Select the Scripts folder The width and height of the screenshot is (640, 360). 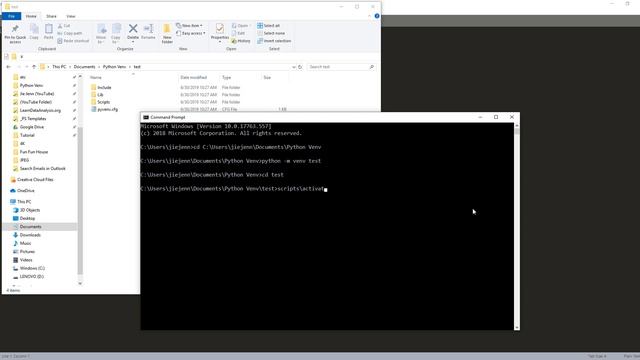coord(103,102)
